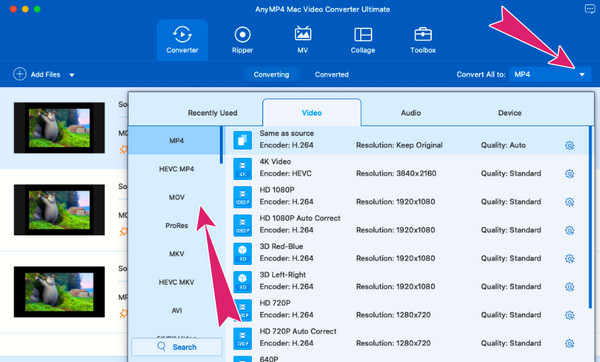
Task: Choose HEVC MKV in the format list
Action: 176,282
